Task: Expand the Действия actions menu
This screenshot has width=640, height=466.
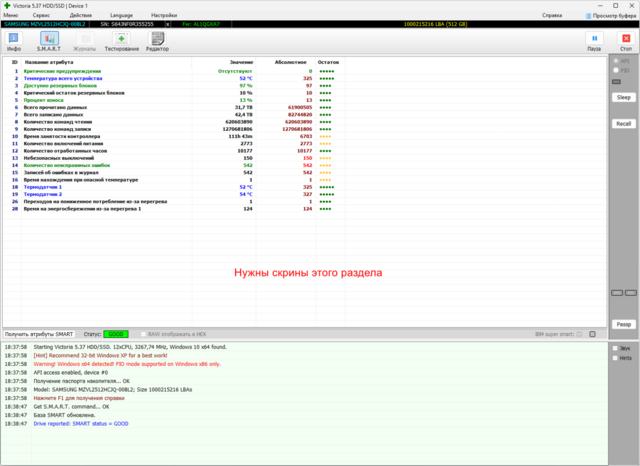Action: point(81,16)
